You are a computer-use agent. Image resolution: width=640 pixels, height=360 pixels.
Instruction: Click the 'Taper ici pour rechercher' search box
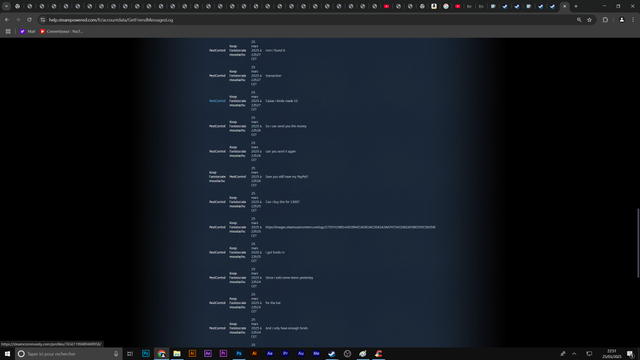(69, 354)
